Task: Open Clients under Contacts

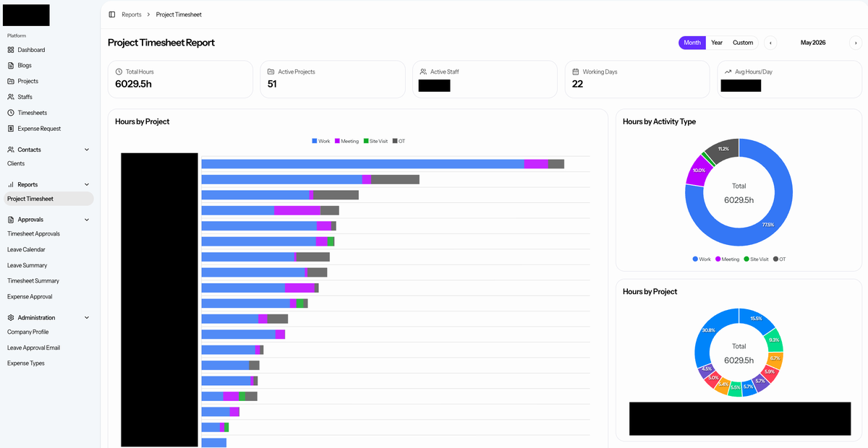Action: pos(16,163)
